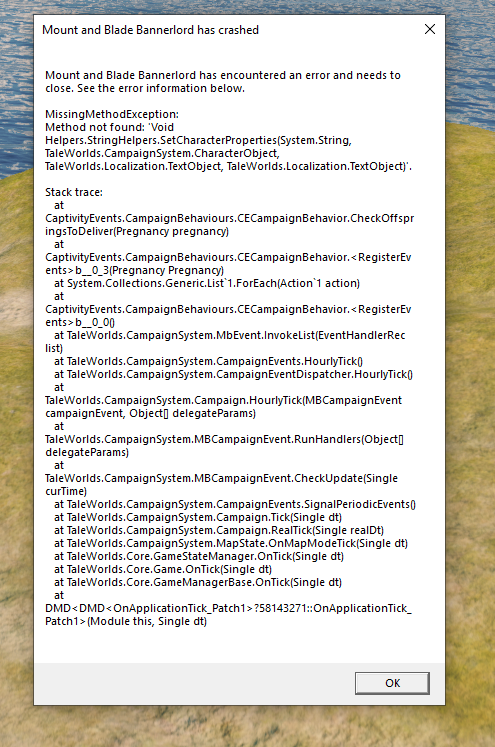Click the 'Campaign.RealTick(Single realDt)' line
The width and height of the screenshot is (495, 747).
219,530
